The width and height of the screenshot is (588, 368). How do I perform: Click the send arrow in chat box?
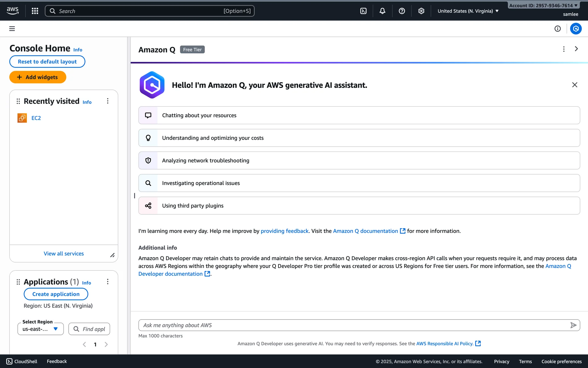[x=573, y=325]
